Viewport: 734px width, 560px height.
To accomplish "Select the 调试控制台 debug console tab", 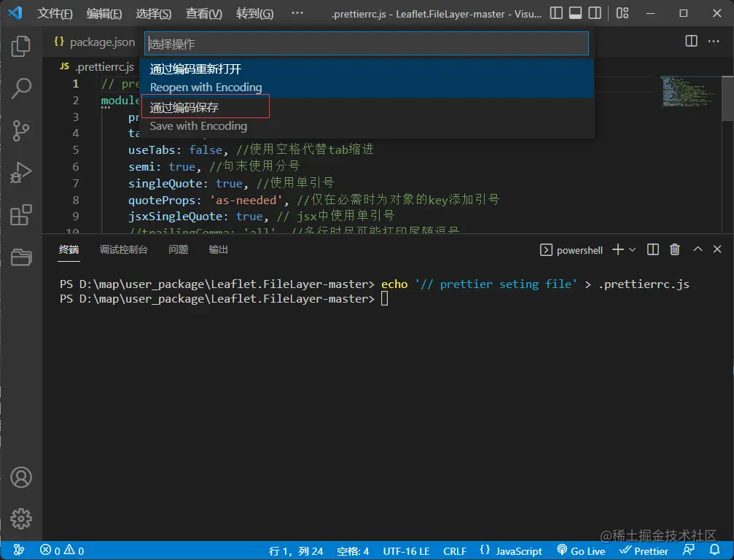I will tap(124, 249).
